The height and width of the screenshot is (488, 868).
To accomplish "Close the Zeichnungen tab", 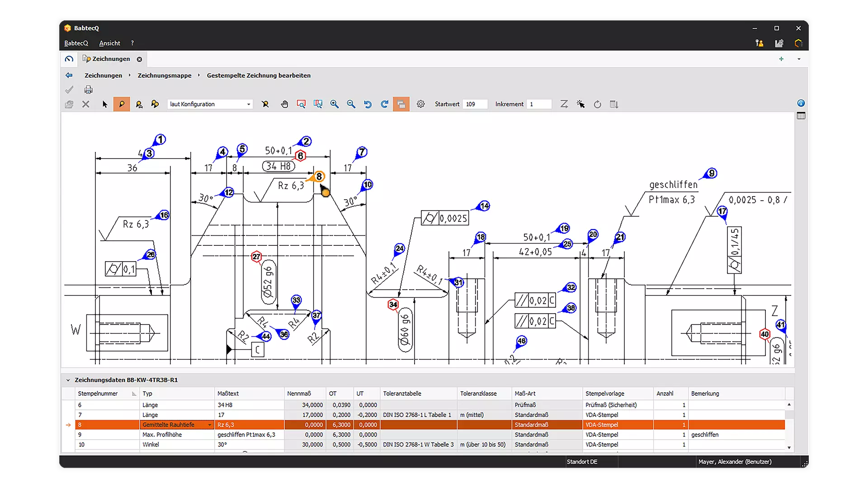I will point(140,59).
